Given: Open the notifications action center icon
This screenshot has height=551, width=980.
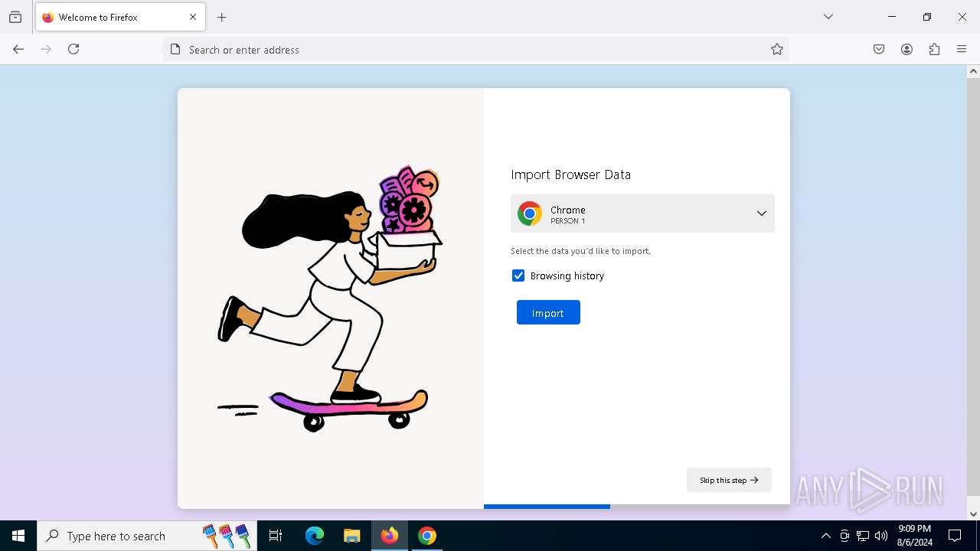Looking at the screenshot, I should pos(955,536).
